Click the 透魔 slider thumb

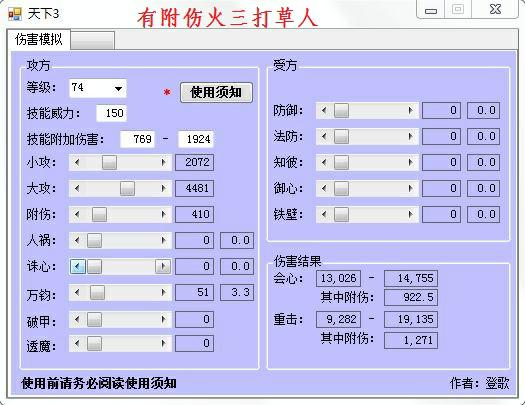tap(94, 343)
